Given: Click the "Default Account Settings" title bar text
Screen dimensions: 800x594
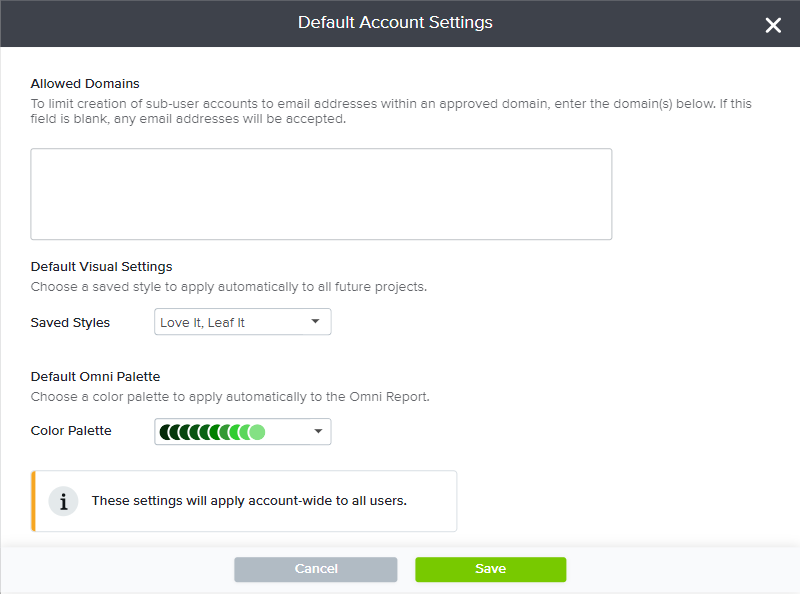Looking at the screenshot, I should point(395,23).
